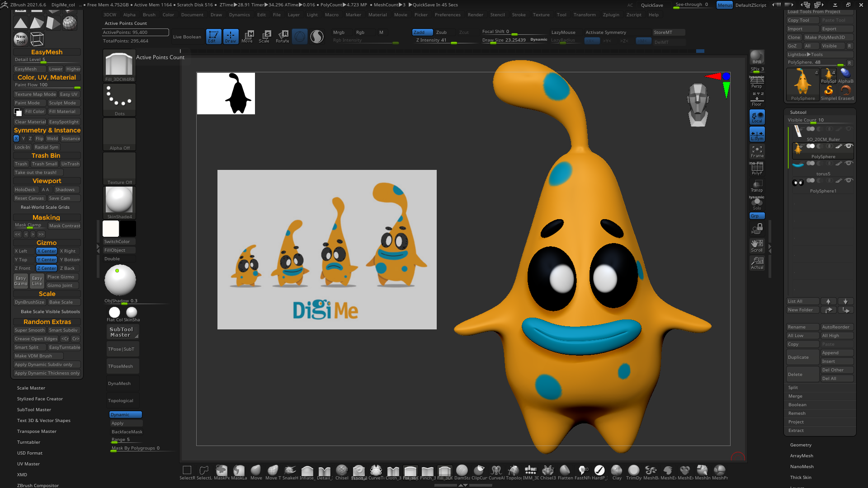
Task: Select the Scale gizmo mode icon
Action: pos(264,36)
